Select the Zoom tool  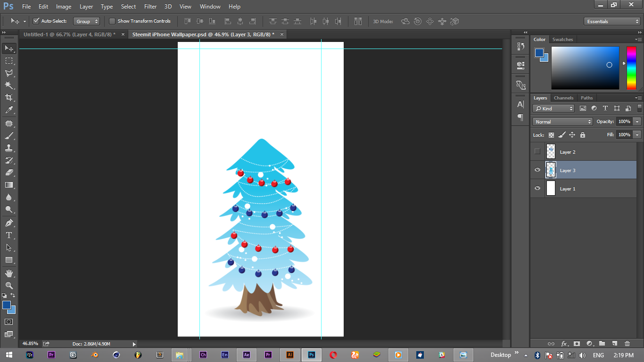9,286
